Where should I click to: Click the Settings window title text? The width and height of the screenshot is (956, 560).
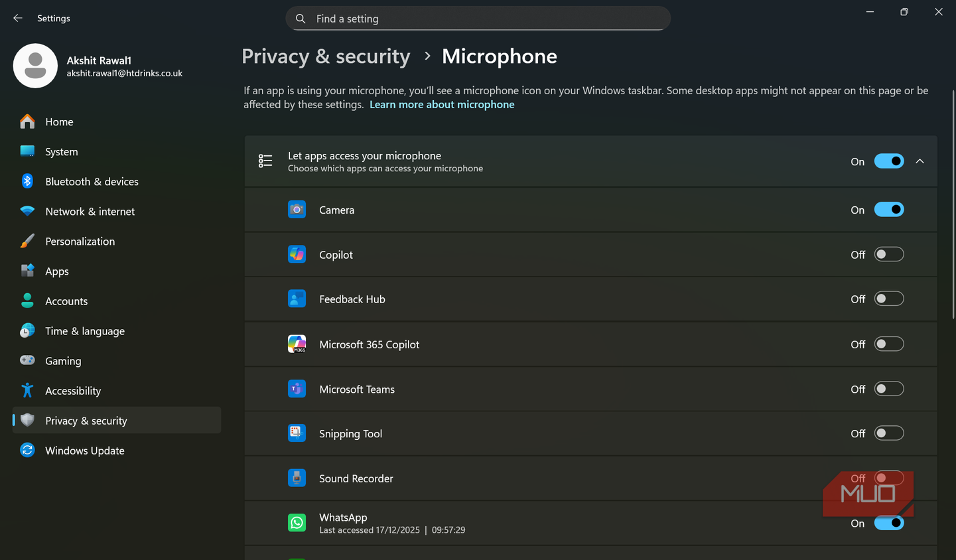[54, 19]
